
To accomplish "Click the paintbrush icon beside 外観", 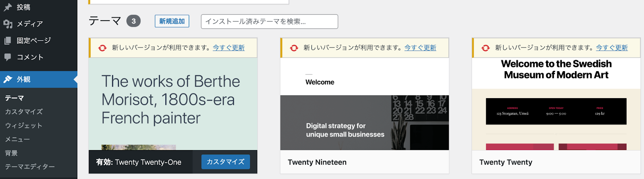I will [8, 79].
